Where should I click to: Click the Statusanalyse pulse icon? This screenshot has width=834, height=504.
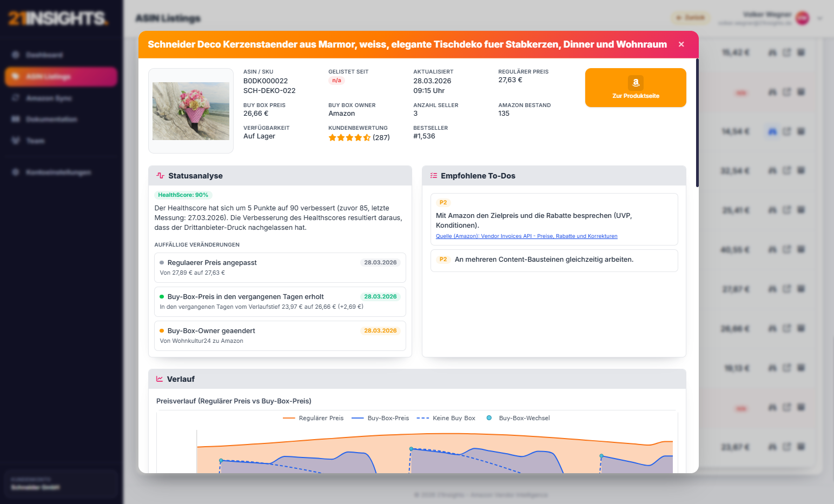pyautogui.click(x=160, y=176)
